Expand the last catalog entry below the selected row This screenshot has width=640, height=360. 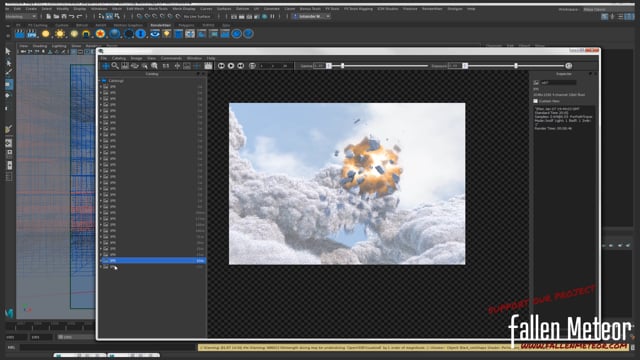coord(101,267)
